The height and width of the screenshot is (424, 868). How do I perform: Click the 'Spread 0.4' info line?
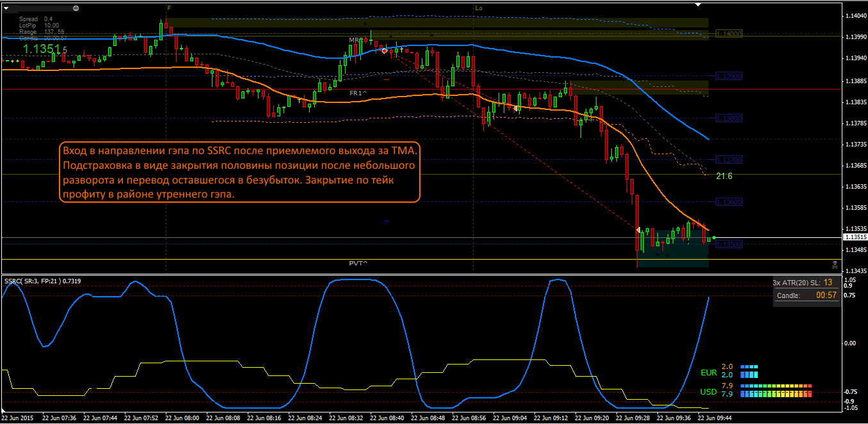pyautogui.click(x=36, y=19)
